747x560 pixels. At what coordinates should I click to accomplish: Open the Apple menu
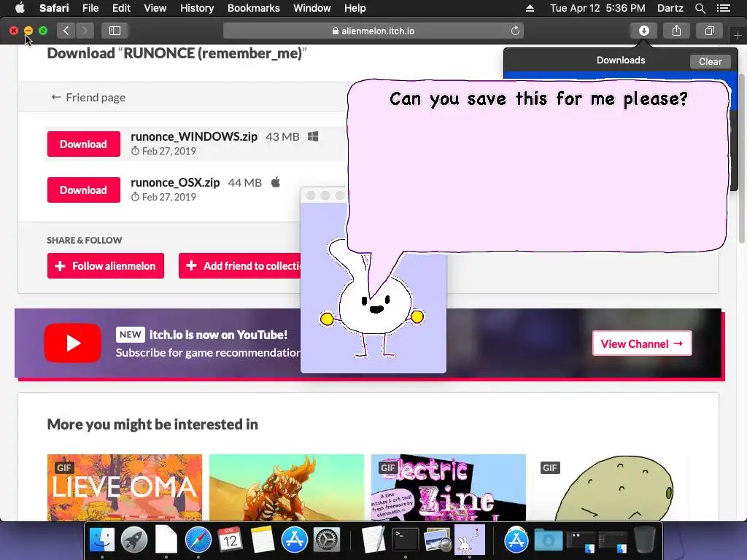(20, 8)
